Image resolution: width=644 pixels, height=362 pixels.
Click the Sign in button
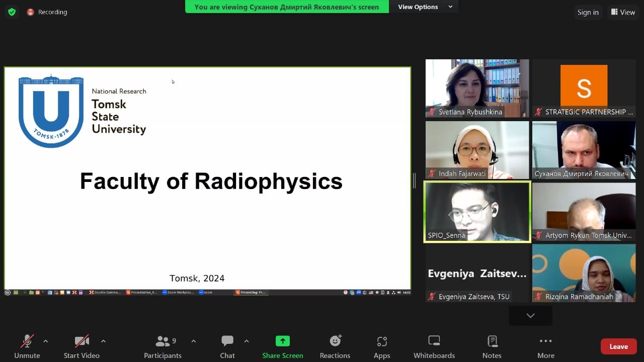click(x=588, y=12)
